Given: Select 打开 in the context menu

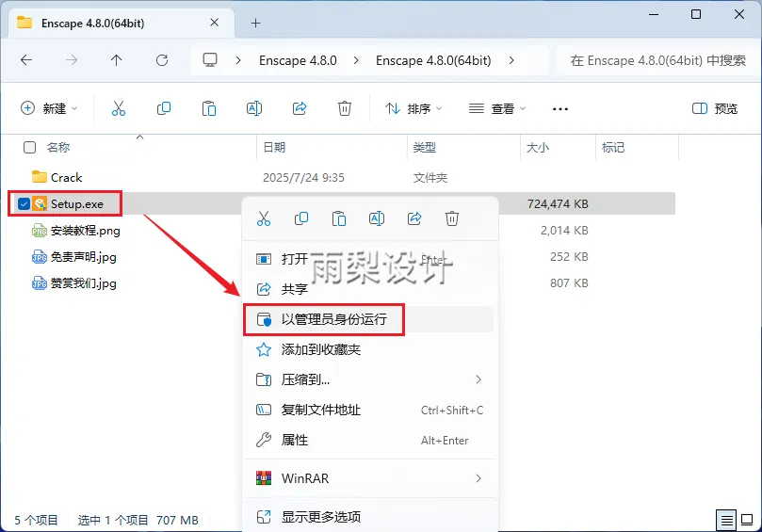Looking at the screenshot, I should [370, 259].
